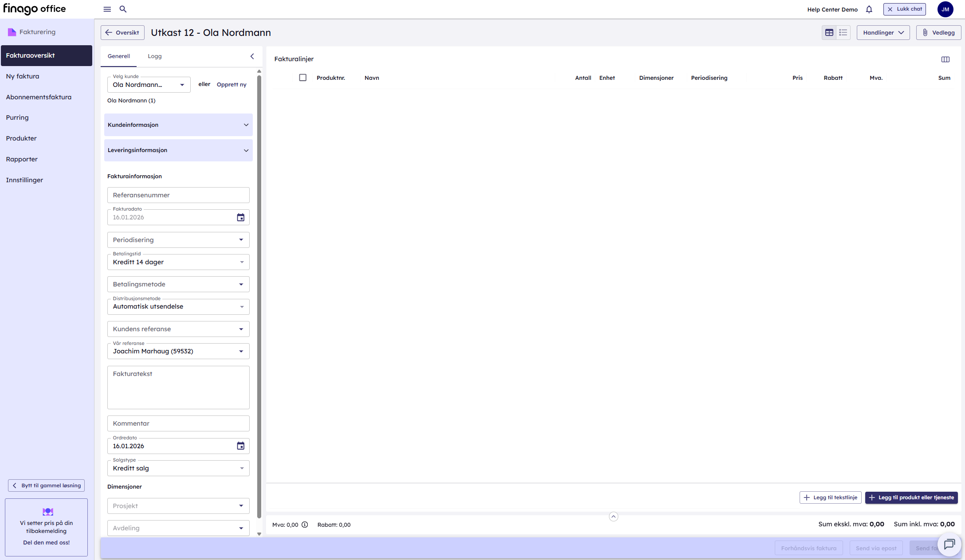Image resolution: width=965 pixels, height=560 pixels.
Task: Select all invoice lines checkbox
Action: tap(303, 78)
